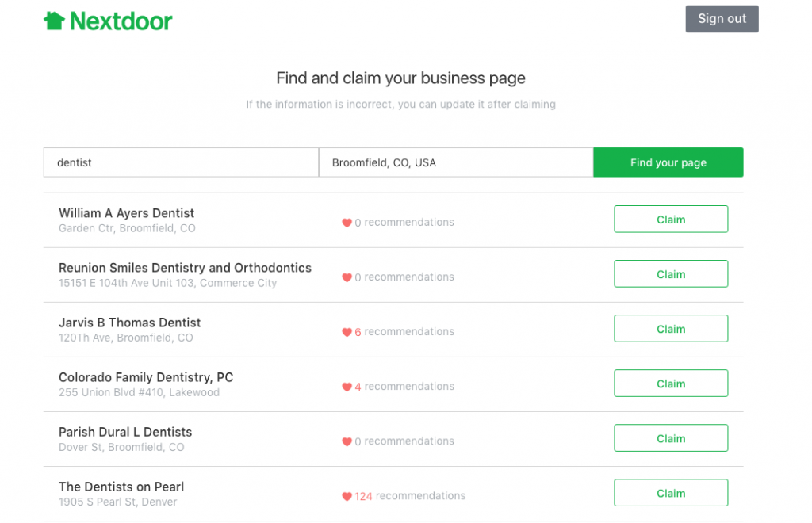Claim Parish Dural L Dentists page
This screenshot has width=812, height=523.
click(671, 439)
